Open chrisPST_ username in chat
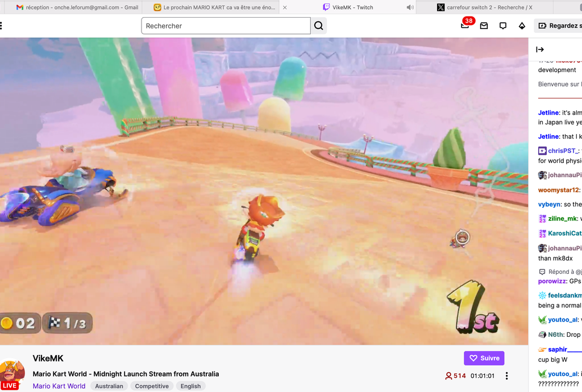 click(563, 151)
